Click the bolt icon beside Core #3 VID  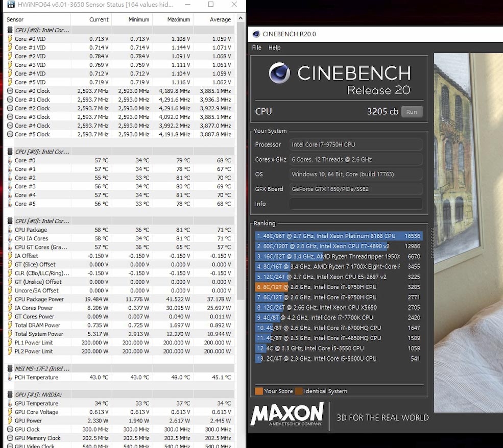[x=10, y=65]
